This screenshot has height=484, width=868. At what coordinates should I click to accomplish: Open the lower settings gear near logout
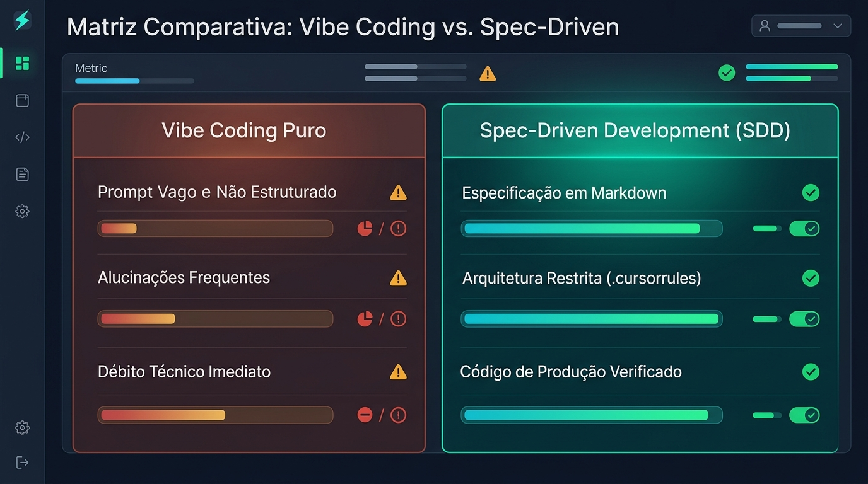(x=22, y=428)
